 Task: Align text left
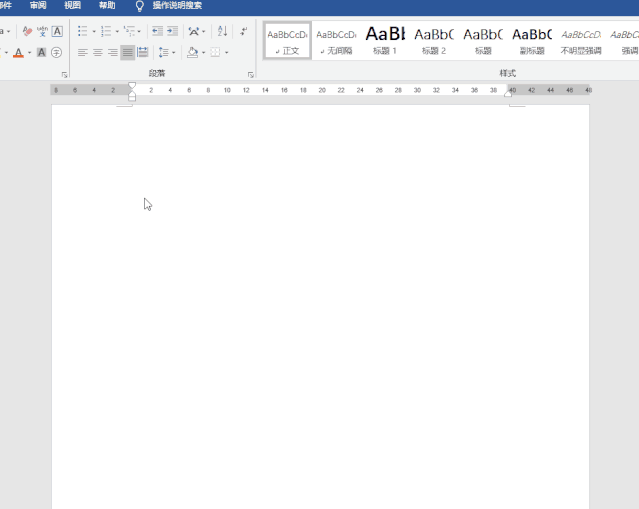(83, 53)
